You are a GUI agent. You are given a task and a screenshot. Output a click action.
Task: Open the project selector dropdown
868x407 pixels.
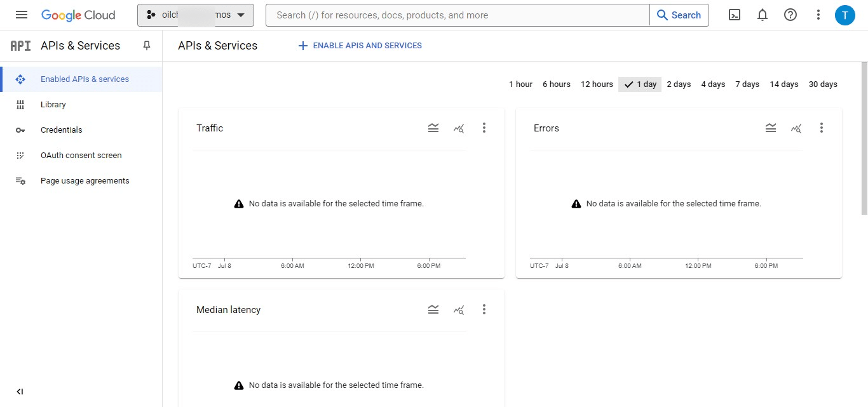click(195, 14)
